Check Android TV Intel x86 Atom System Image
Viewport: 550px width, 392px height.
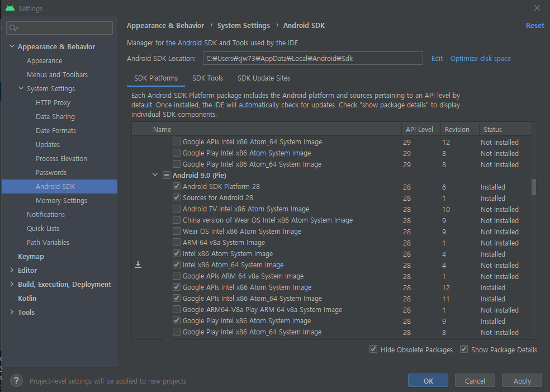click(x=177, y=209)
